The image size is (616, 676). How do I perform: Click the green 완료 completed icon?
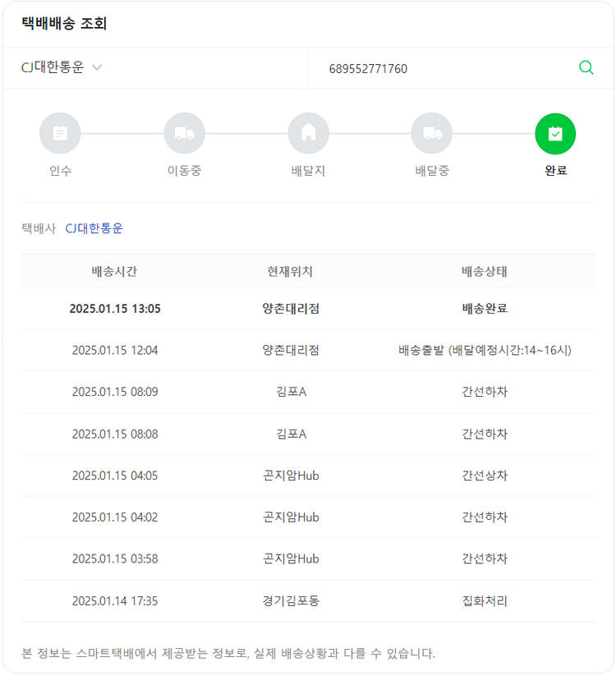coord(555,134)
